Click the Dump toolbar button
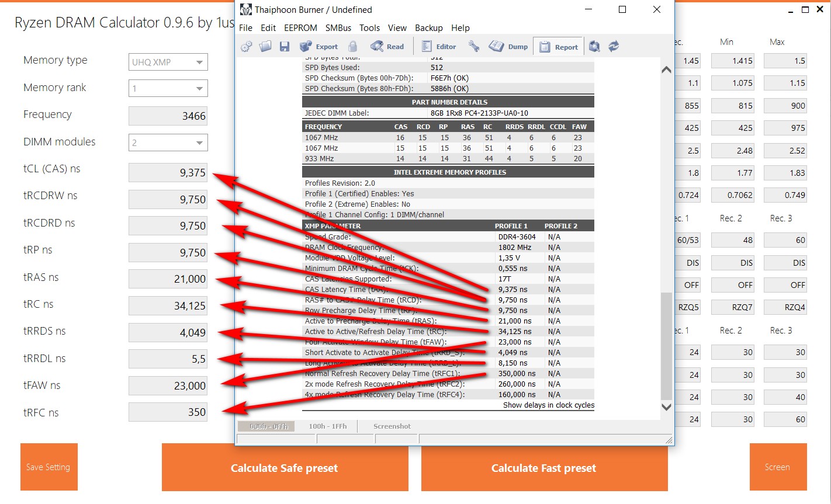The height and width of the screenshot is (504, 831). point(508,47)
